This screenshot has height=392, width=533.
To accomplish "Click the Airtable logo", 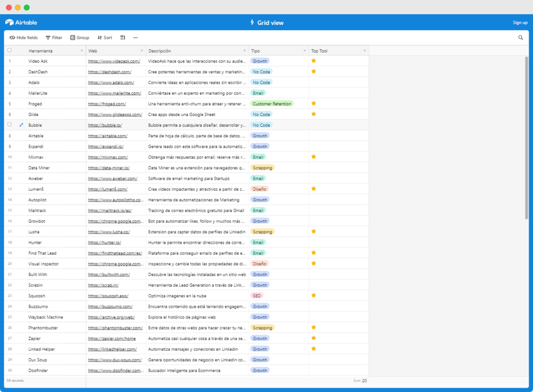I will [x=21, y=22].
